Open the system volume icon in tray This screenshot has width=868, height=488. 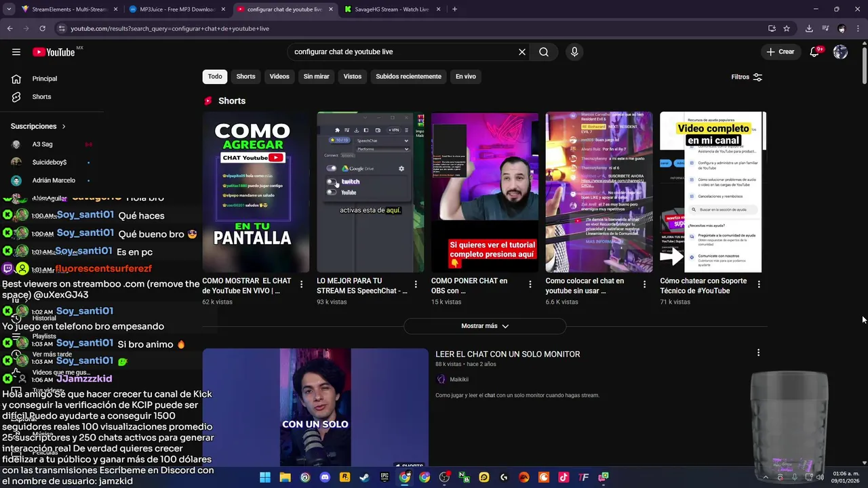point(820,477)
